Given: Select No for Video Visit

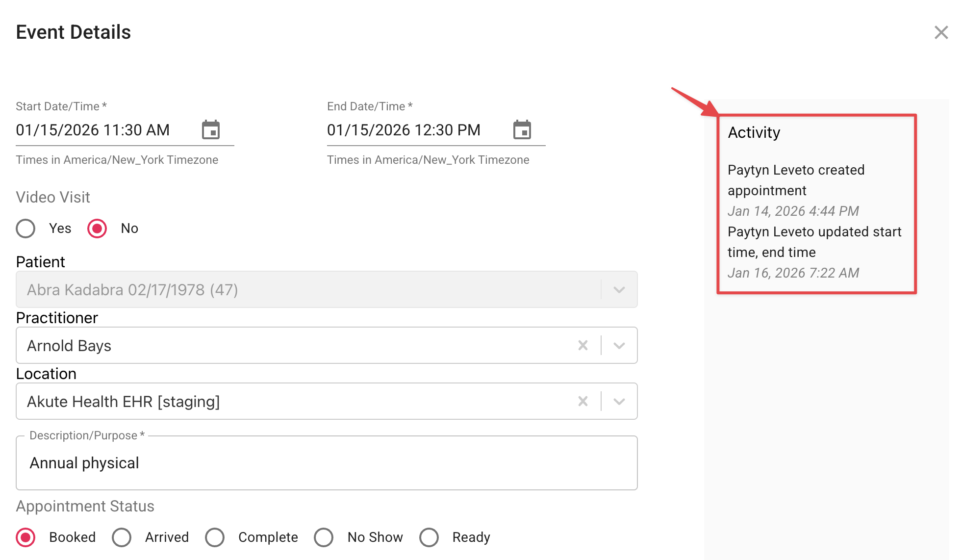Looking at the screenshot, I should 97,229.
